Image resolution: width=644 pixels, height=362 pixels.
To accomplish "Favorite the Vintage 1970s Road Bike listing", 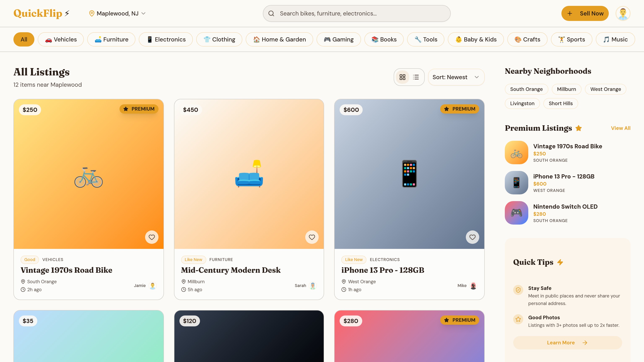I will click(x=152, y=237).
